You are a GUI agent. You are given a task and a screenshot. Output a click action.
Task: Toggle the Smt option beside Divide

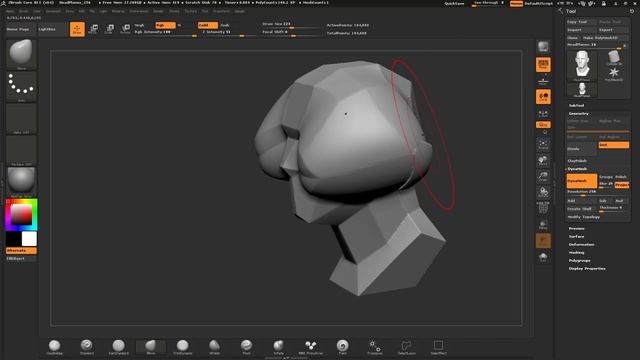pos(613,145)
